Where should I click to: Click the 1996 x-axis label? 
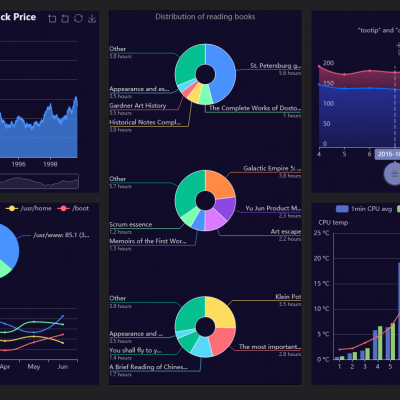(18, 164)
